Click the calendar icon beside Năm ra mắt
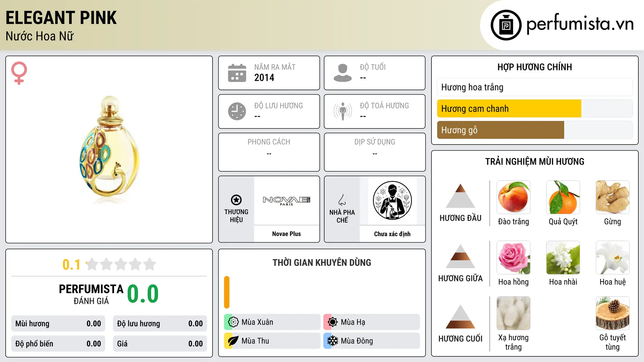644x362 pixels. [237, 73]
